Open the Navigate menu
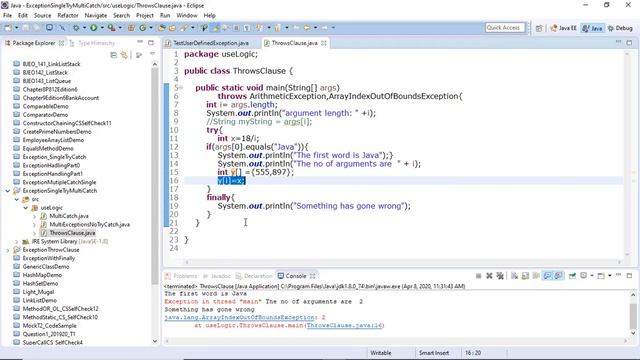This screenshot has width=640, height=360. click(x=96, y=16)
